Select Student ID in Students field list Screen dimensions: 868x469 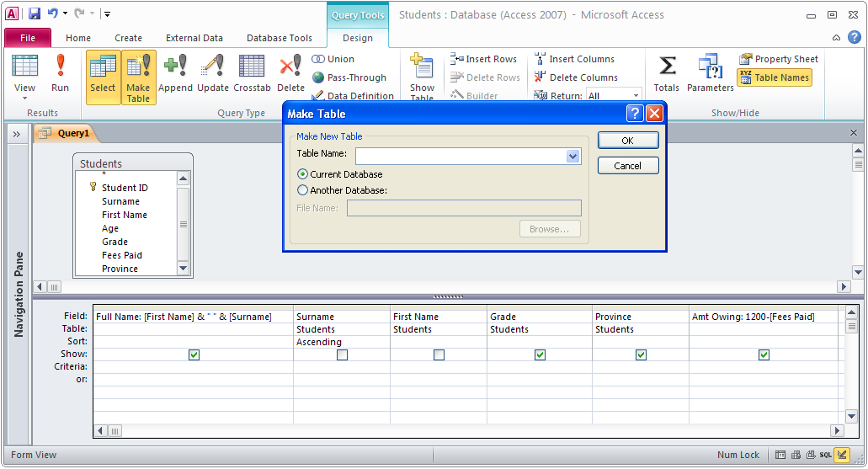(x=125, y=188)
